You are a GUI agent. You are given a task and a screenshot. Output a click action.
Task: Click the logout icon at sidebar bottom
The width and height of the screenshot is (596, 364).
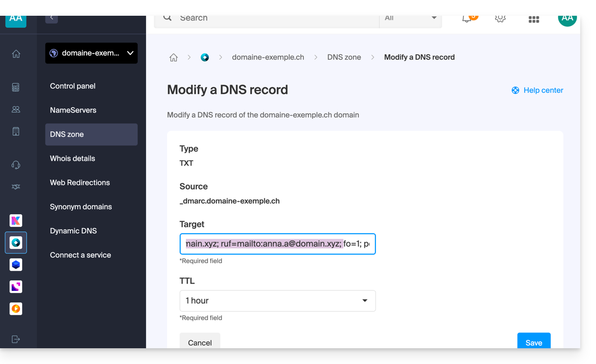click(16, 339)
